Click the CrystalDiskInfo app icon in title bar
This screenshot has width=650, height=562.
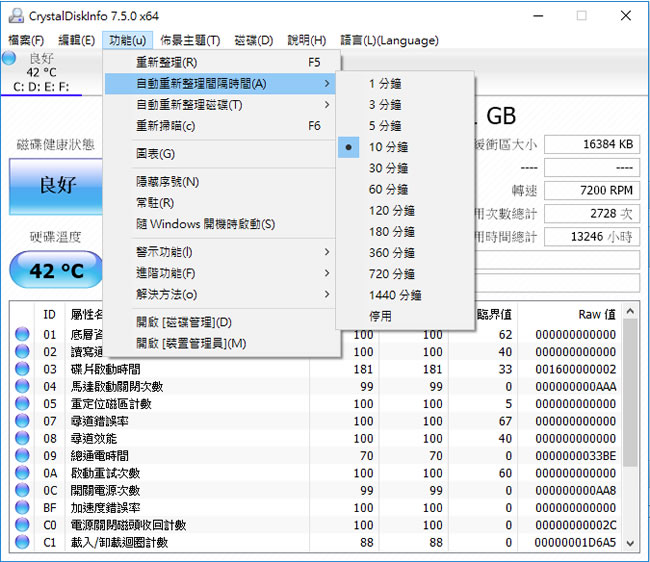14,16
